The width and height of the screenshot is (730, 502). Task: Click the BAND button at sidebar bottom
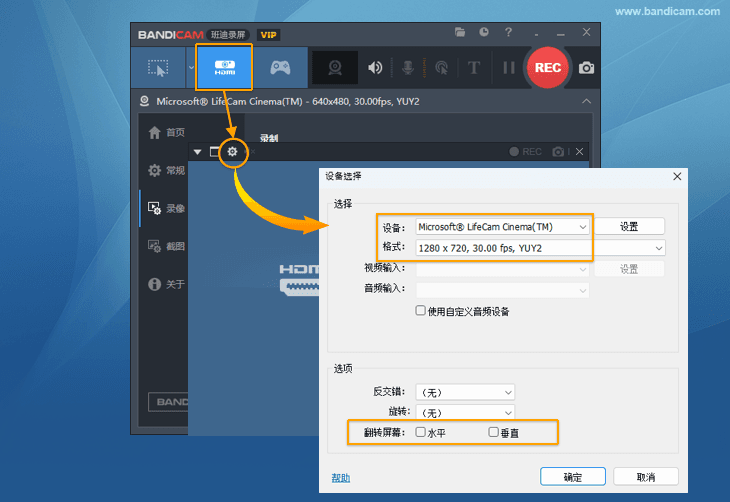tap(169, 402)
